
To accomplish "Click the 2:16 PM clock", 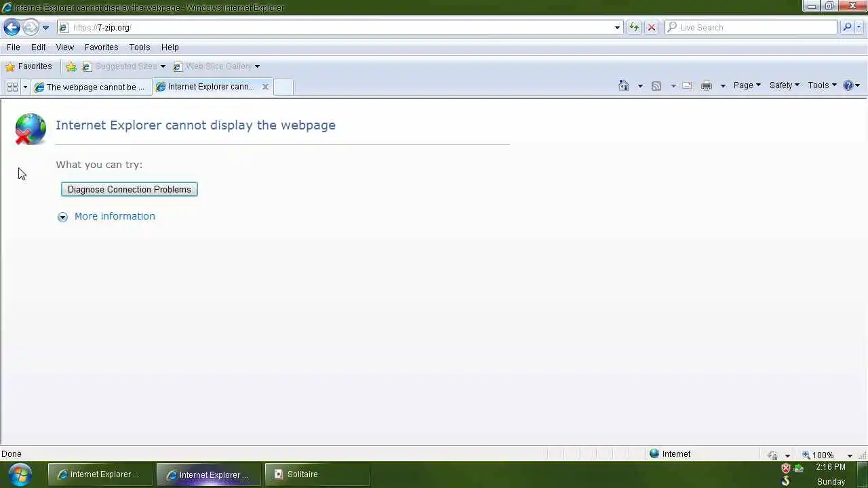I will point(831,468).
